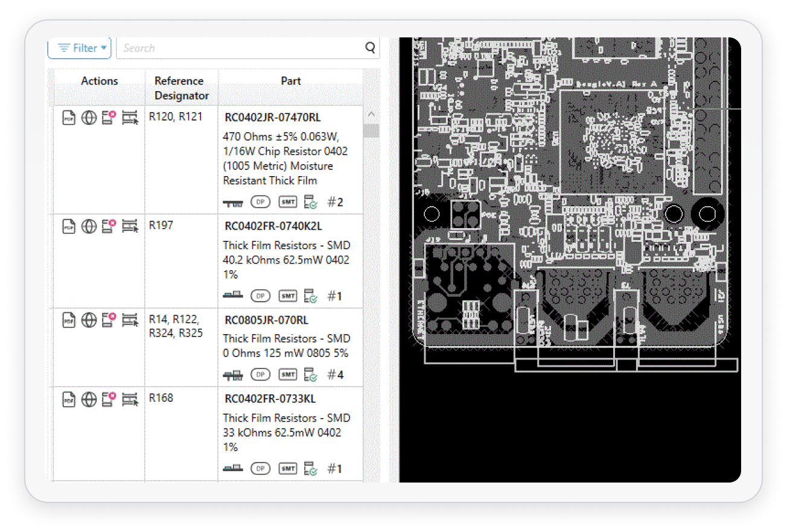This screenshot has width=787, height=532.
Task: Select part number RC0402FR-0733KL
Action: (270, 399)
